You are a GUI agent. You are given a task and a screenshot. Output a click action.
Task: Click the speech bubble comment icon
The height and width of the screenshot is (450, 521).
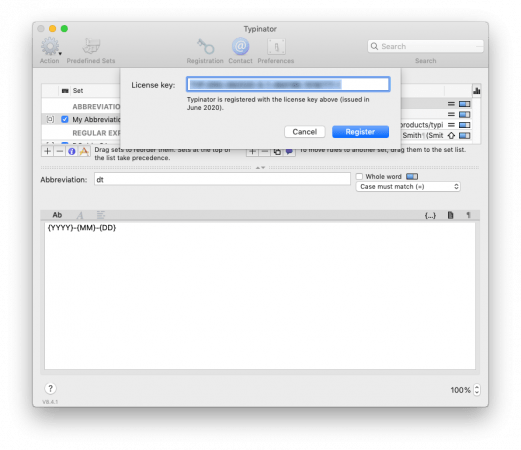point(289,152)
